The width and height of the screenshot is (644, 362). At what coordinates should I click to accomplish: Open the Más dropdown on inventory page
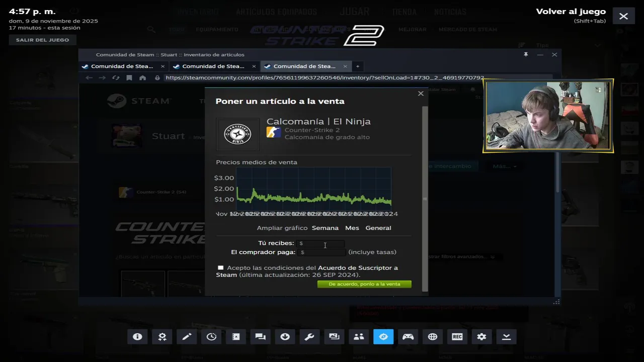(505, 166)
